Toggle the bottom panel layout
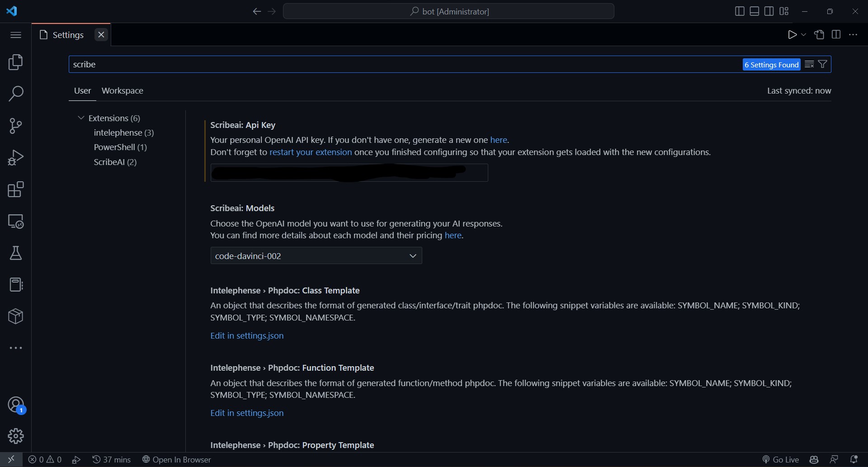Screen dimensions: 868x467 [755, 11]
